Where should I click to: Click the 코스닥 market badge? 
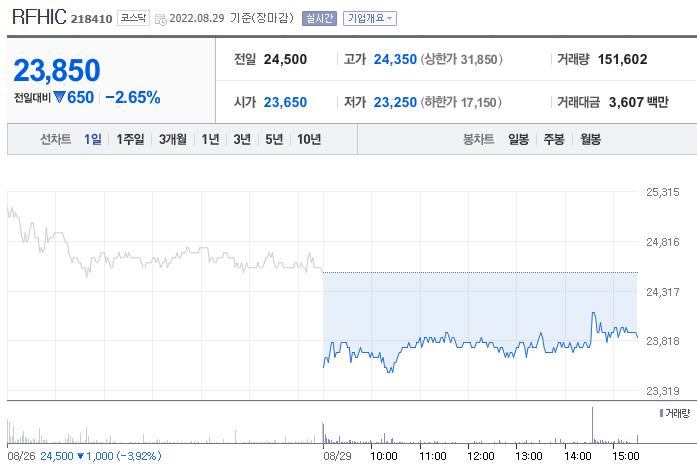[133, 18]
